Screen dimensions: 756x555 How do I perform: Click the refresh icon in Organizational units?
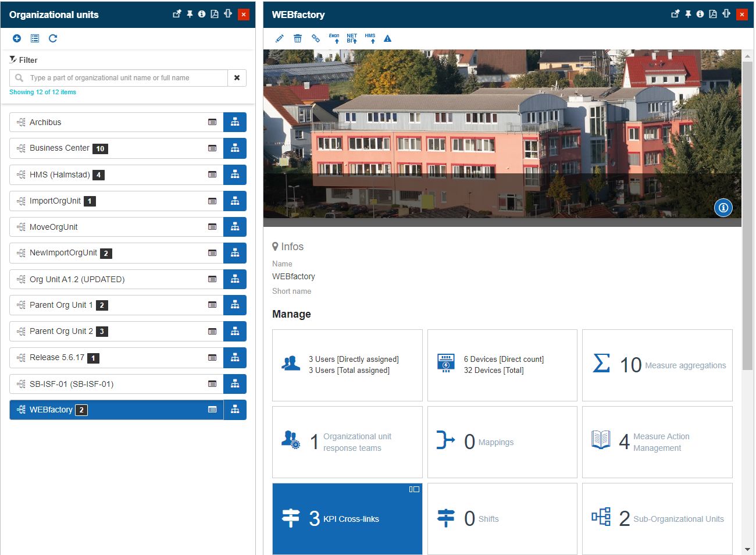[53, 38]
